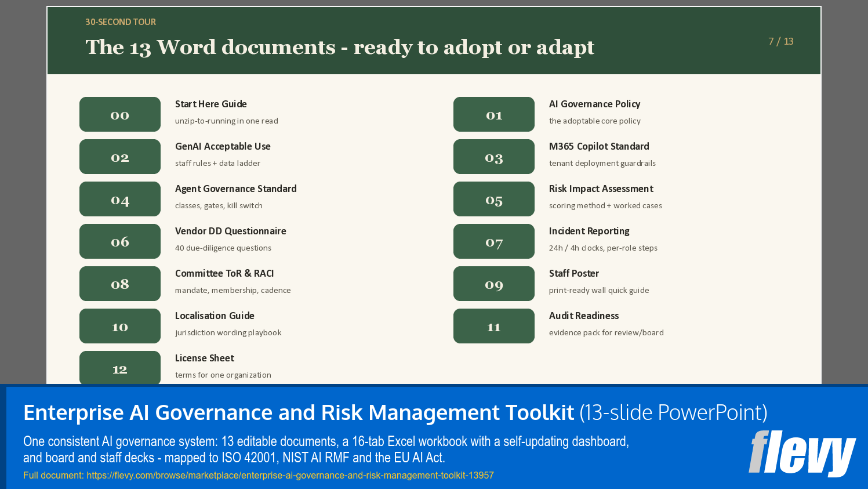The image size is (868, 489).
Task: Select the 12 number badge
Action: click(x=120, y=368)
